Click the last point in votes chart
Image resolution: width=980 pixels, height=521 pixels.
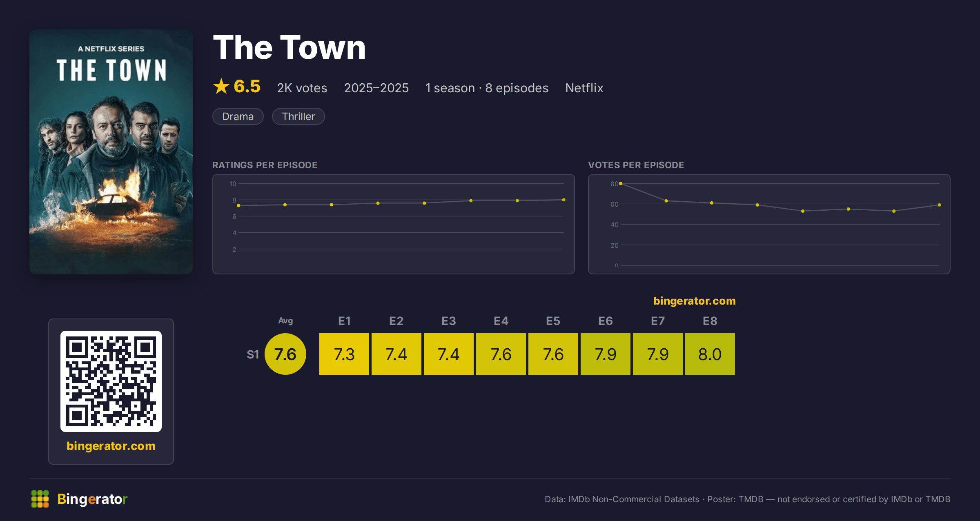point(940,205)
